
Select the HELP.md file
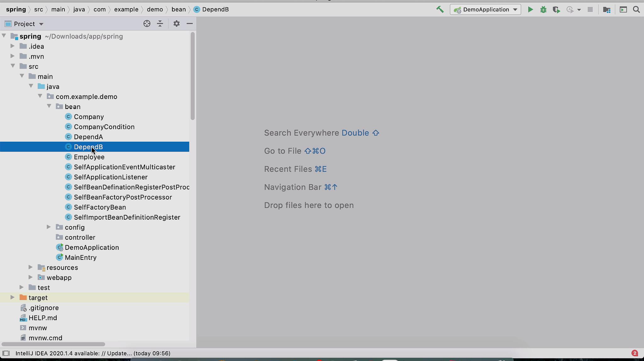43,318
